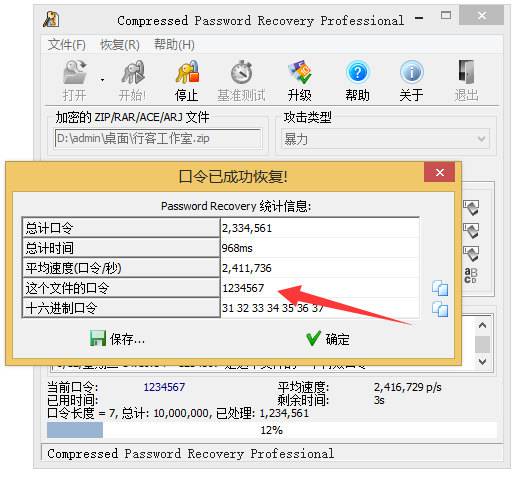
Task: Click the Save (保存...) button in dialog
Action: click(117, 339)
